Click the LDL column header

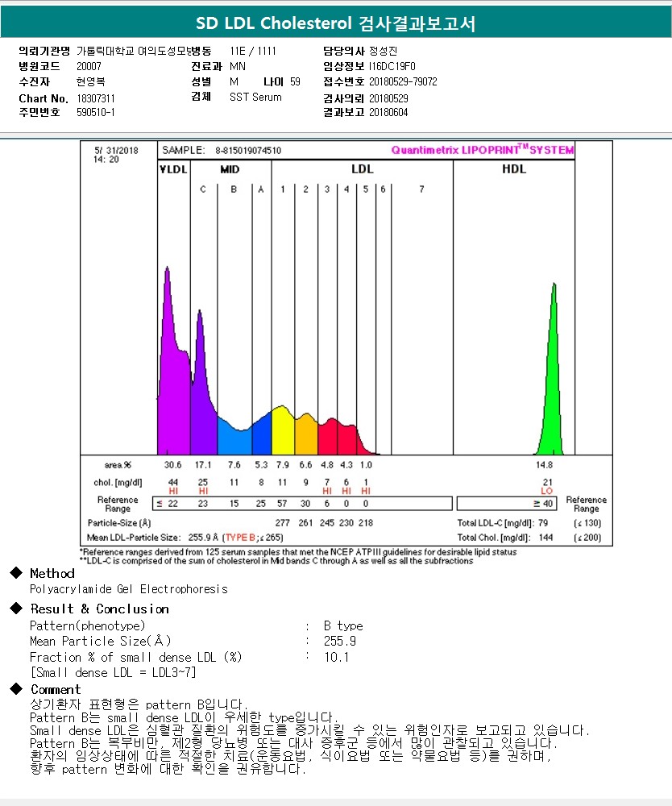(363, 169)
